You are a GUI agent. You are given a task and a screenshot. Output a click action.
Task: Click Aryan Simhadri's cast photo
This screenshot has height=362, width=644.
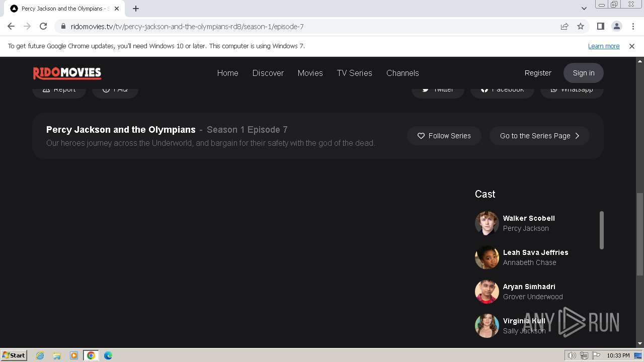(487, 292)
